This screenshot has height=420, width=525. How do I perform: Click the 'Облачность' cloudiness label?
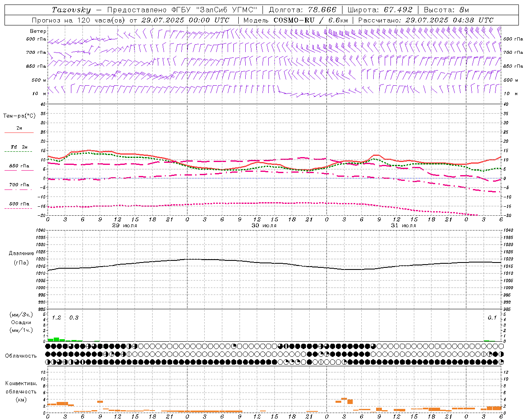pyautogui.click(x=21, y=356)
